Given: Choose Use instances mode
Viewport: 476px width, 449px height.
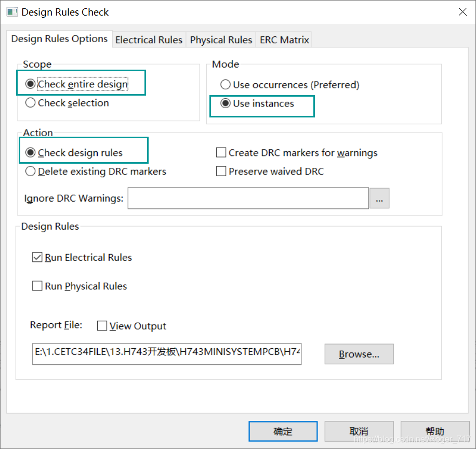Looking at the screenshot, I should click(226, 103).
